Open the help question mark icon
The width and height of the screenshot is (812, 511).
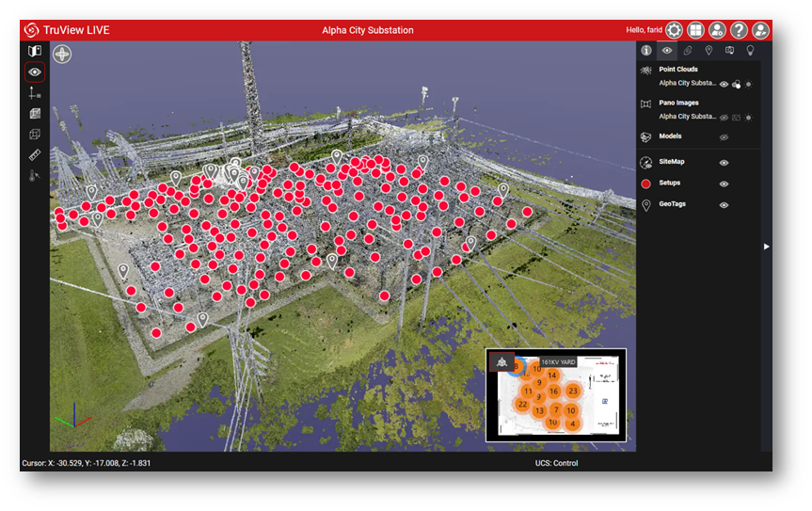point(739,30)
